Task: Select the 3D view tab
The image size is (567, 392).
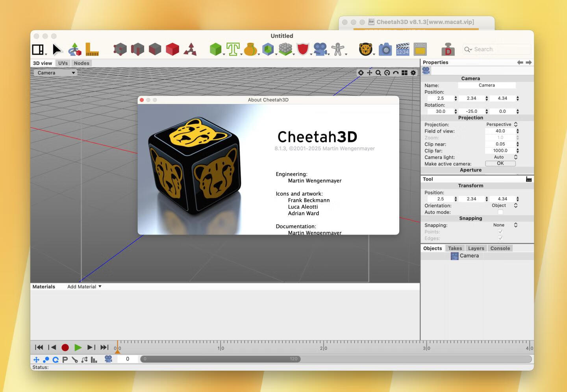Action: (x=43, y=63)
